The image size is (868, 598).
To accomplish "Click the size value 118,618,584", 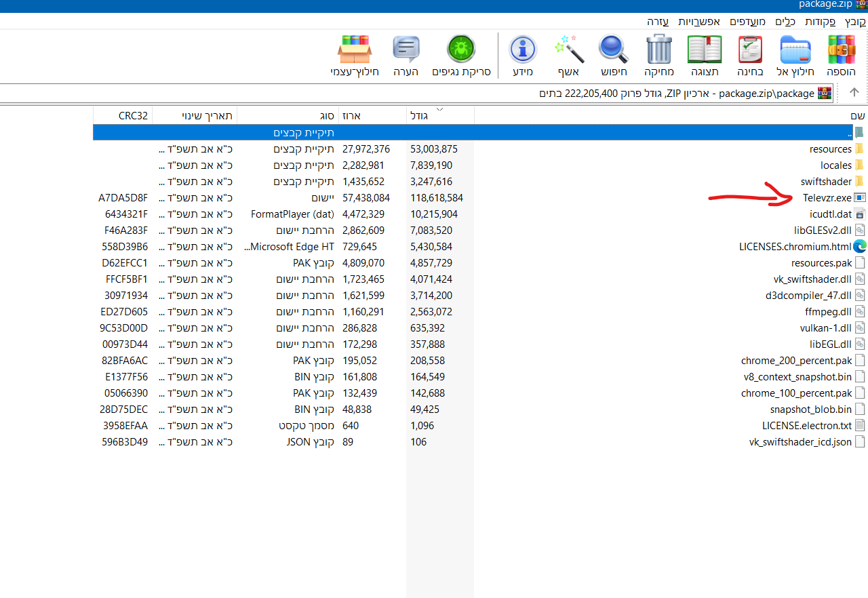I will (437, 197).
